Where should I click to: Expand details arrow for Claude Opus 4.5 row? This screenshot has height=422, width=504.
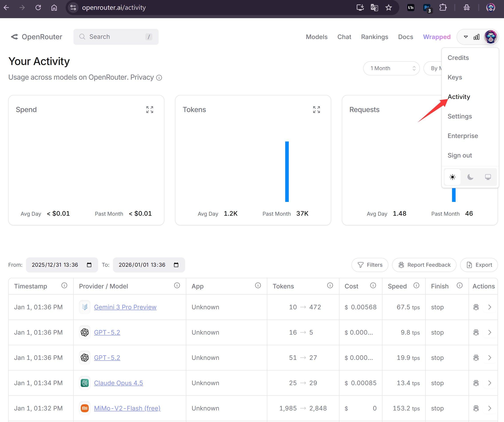pos(490,383)
